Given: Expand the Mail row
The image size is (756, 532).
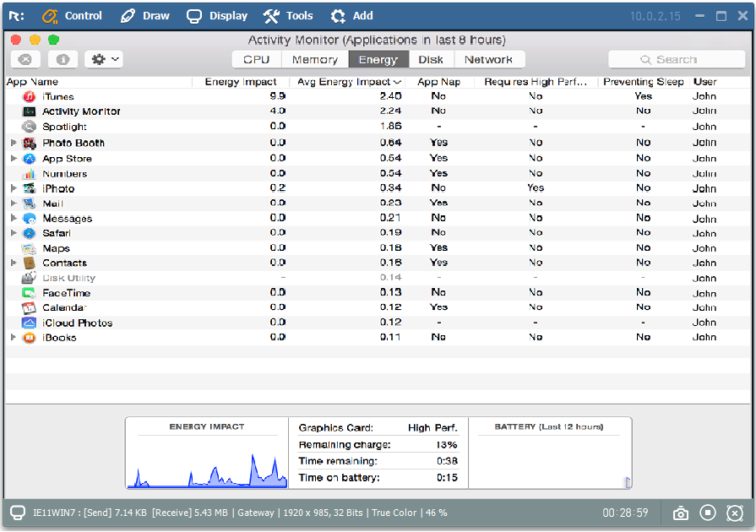Looking at the screenshot, I should (x=14, y=203).
